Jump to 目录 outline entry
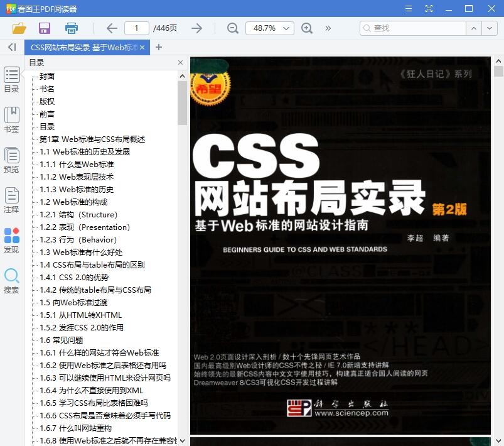 coord(47,126)
